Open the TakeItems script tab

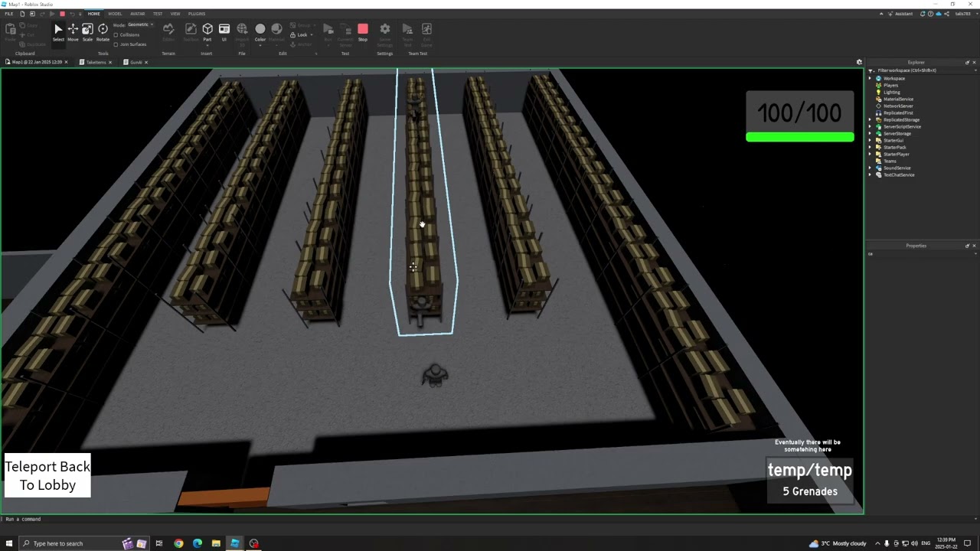tap(96, 62)
